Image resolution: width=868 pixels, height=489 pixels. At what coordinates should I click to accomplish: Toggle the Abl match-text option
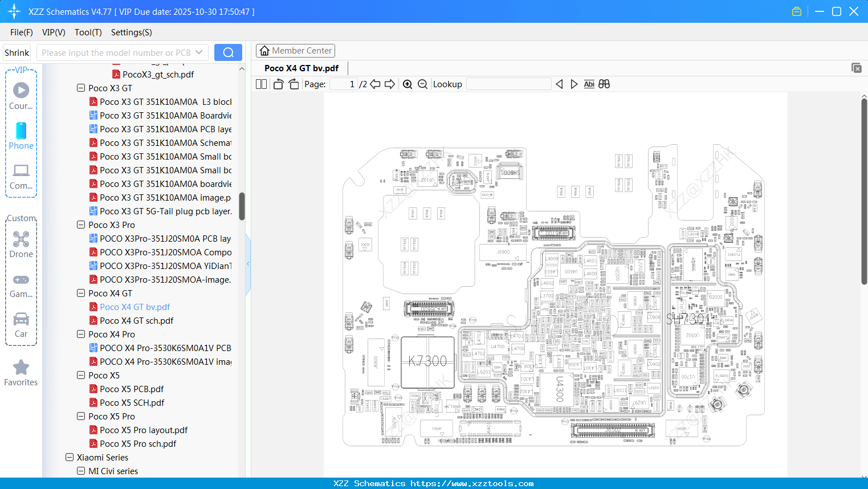coord(589,84)
